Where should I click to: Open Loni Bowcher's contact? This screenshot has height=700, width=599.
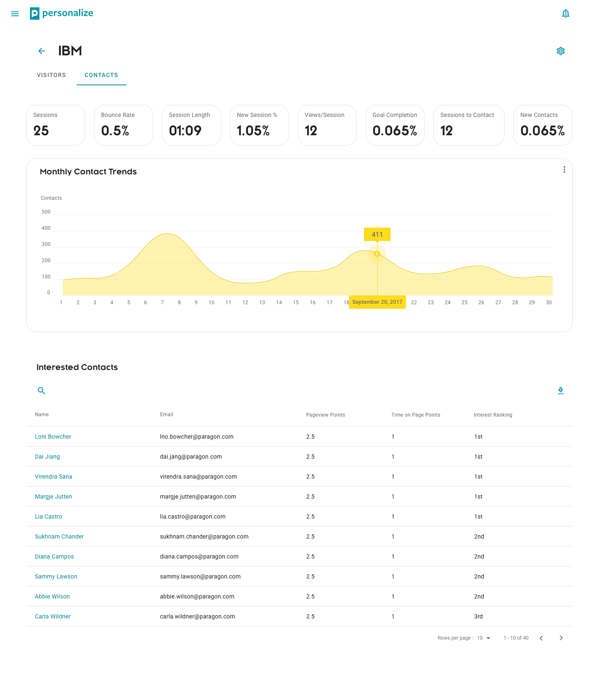[53, 437]
